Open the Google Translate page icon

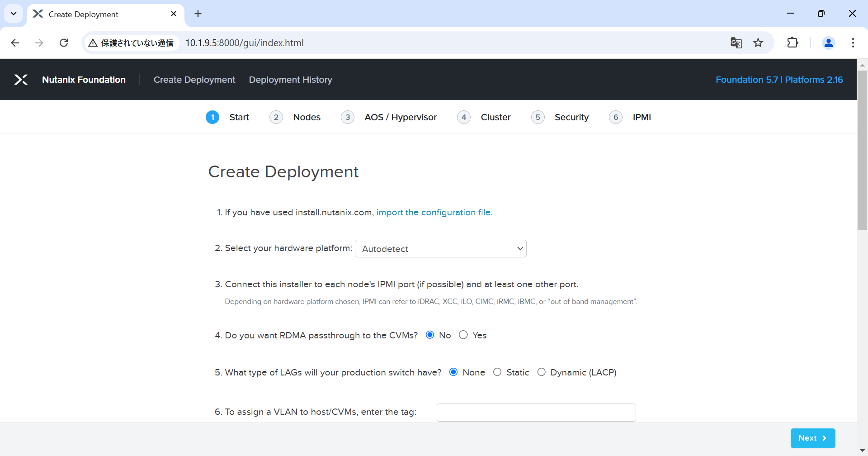[x=736, y=43]
